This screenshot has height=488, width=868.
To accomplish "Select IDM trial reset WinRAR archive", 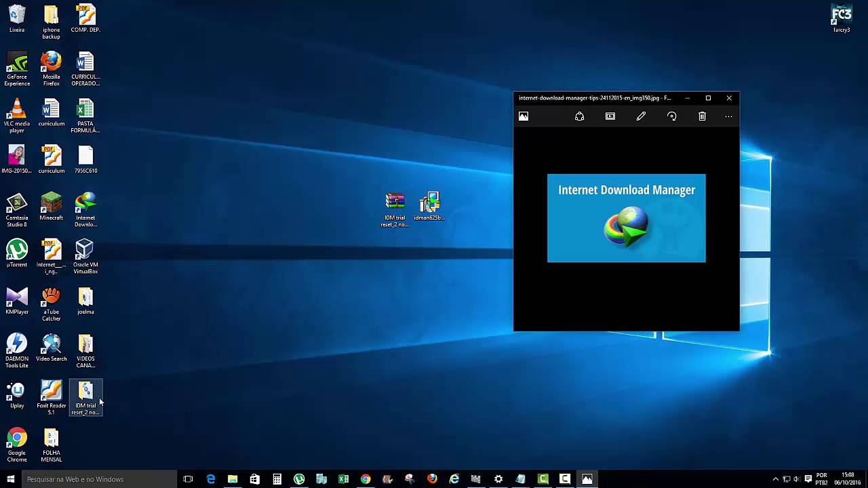I will click(x=395, y=210).
